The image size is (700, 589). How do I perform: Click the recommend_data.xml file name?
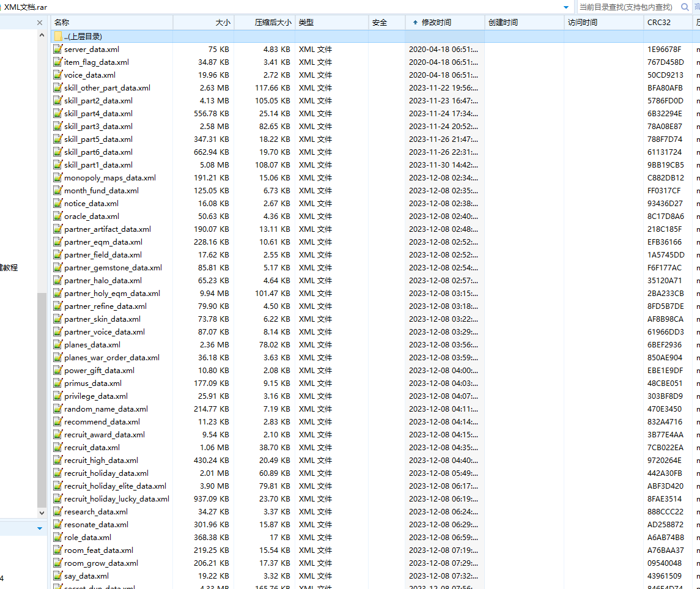[102, 422]
